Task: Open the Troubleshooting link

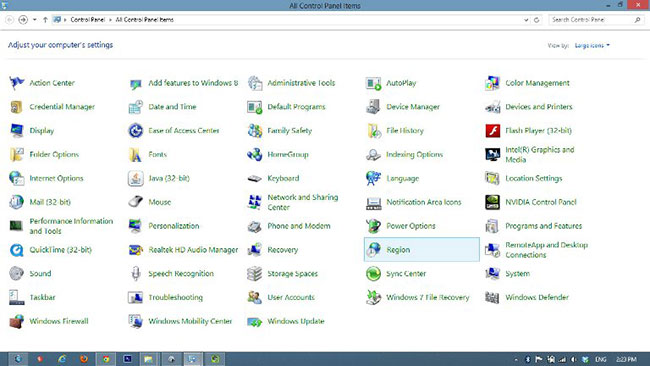Action: [x=175, y=297]
